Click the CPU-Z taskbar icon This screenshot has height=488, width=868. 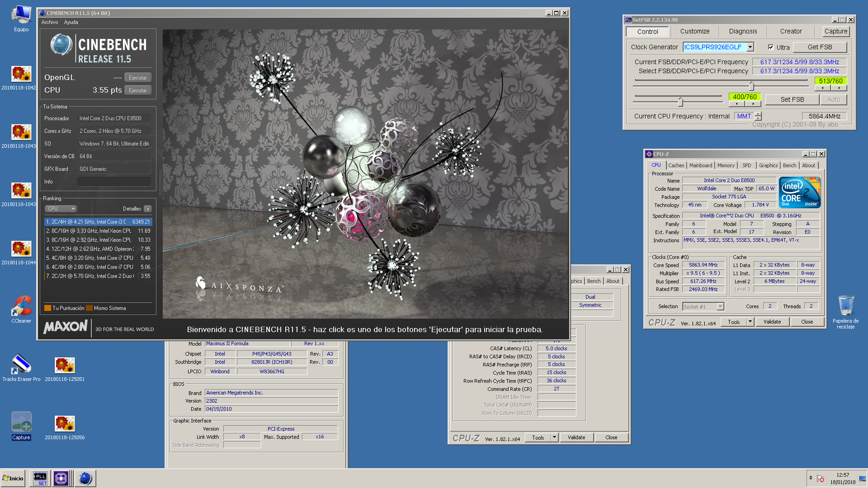61,479
